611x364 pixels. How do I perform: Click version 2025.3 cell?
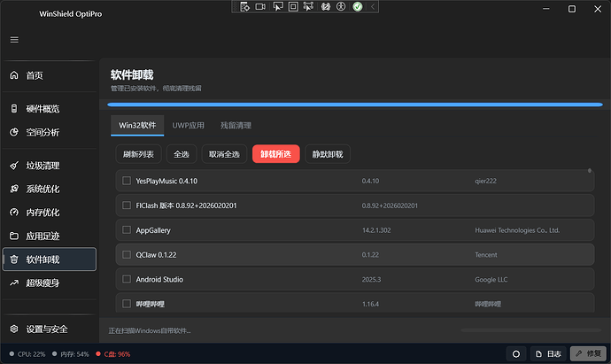(x=371, y=280)
